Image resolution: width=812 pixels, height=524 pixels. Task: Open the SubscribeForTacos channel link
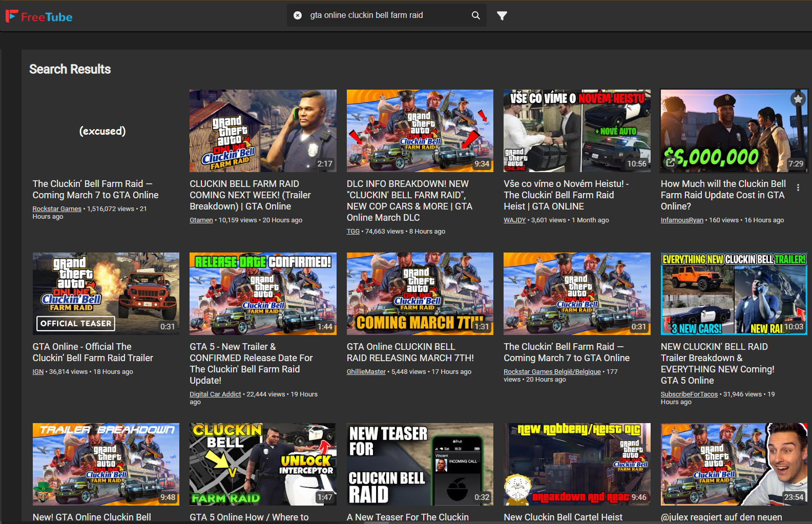pos(689,394)
